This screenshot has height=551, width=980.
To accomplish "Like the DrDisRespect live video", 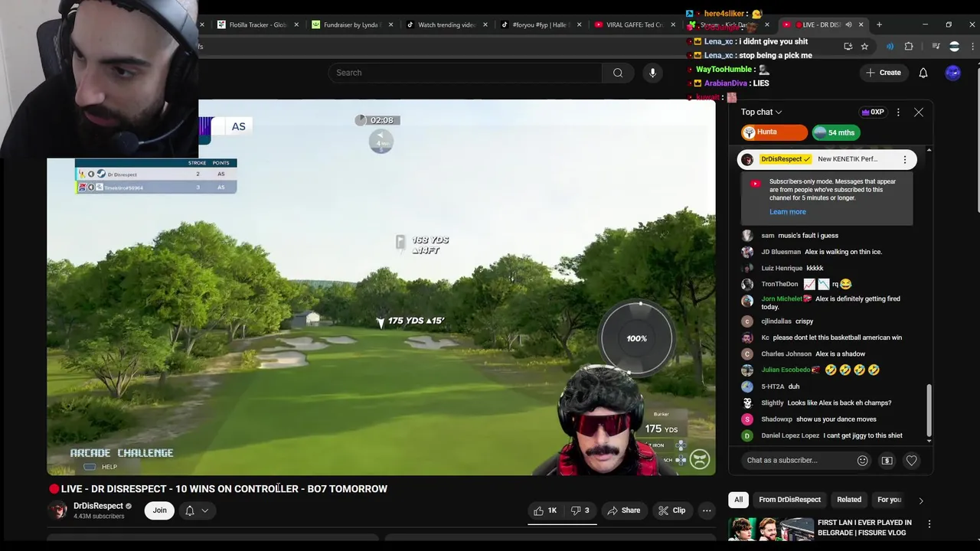I will coord(545,510).
